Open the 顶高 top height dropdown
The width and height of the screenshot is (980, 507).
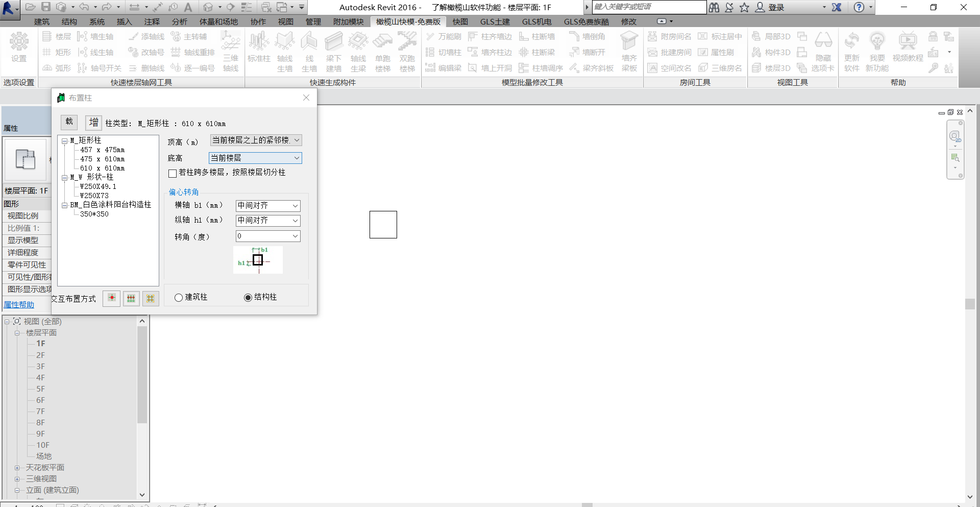coord(256,140)
